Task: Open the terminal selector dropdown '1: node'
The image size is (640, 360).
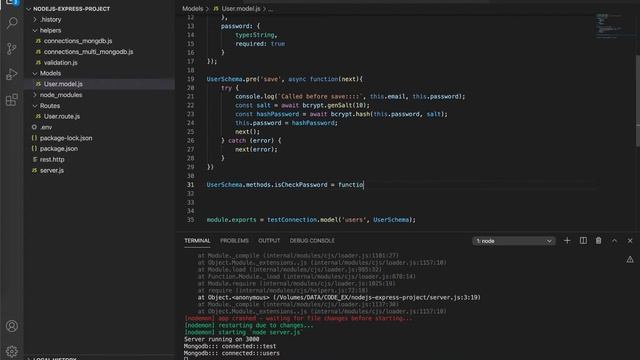Action: click(x=514, y=241)
